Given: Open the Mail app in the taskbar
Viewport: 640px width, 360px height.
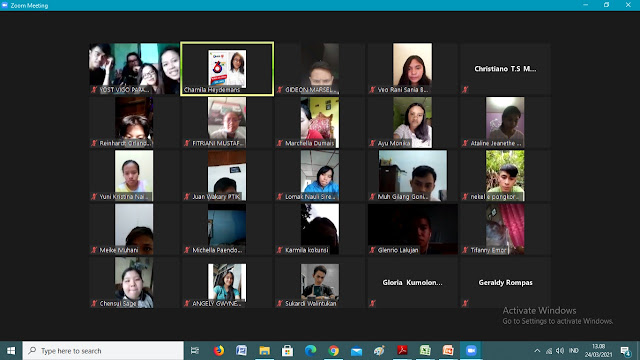Looking at the screenshot, I should [x=356, y=351].
